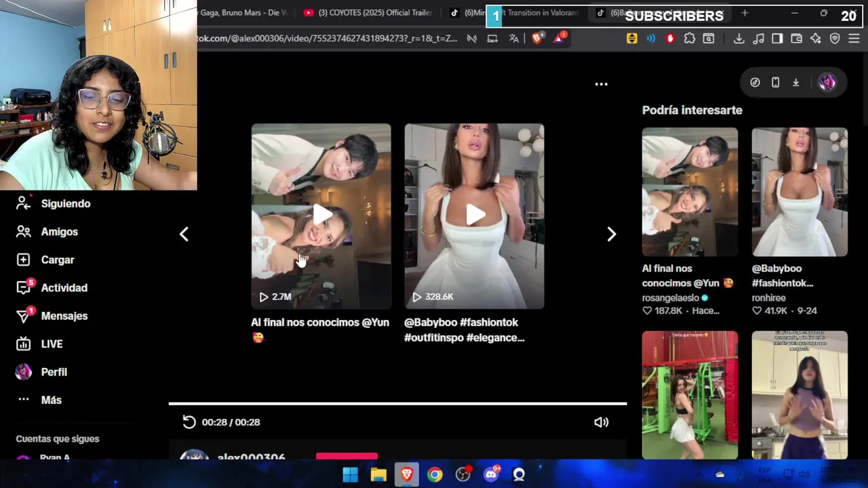Viewport: 868px width, 488px height.
Task: Visit the ronhiree profile link
Action: [x=768, y=298]
